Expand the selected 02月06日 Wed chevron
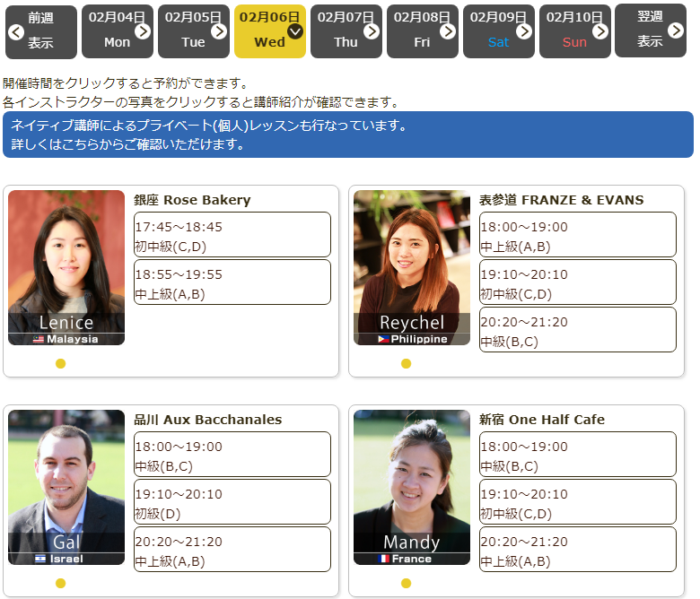This screenshot has width=700, height=599. click(x=295, y=32)
